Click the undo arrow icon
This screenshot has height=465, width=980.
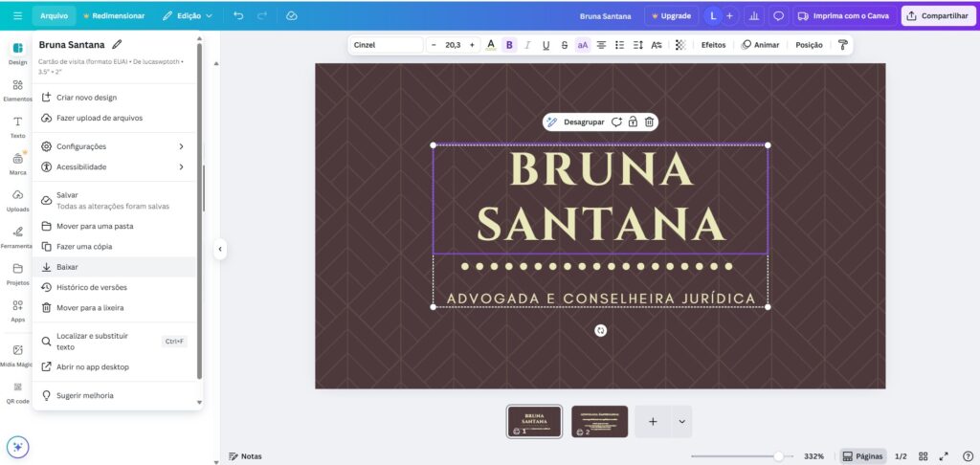tap(238, 15)
